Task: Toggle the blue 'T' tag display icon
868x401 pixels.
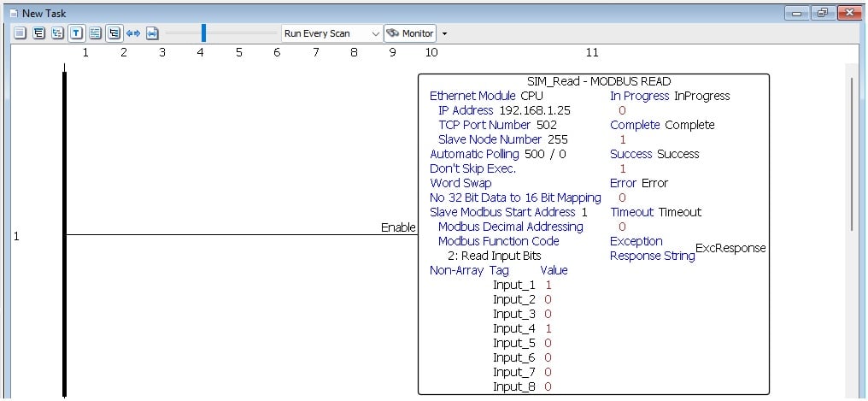Action: (x=76, y=33)
